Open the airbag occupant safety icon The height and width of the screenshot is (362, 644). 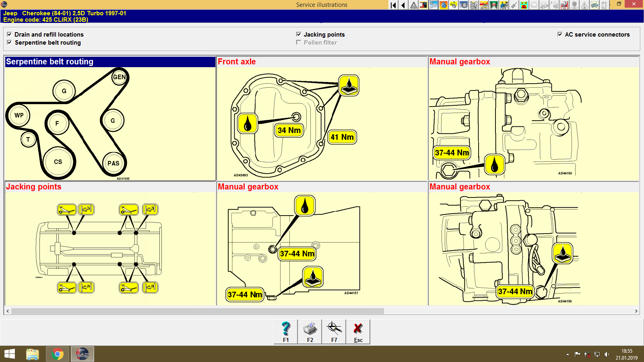pos(565,5)
